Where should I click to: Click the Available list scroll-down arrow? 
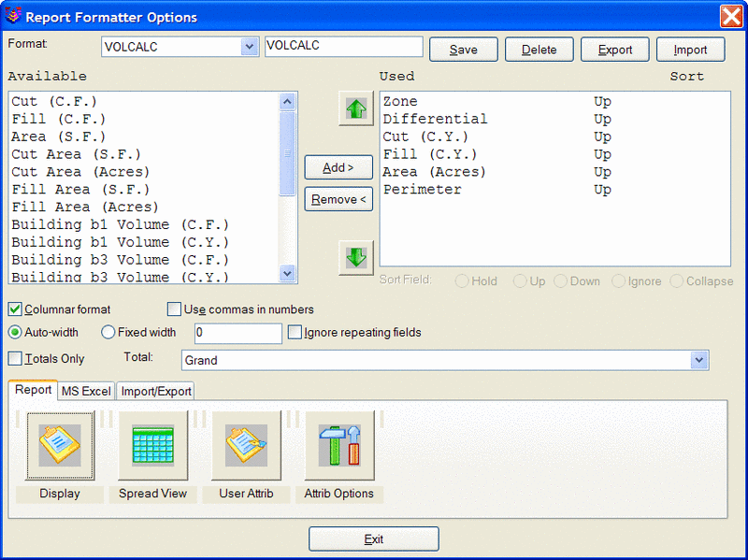[x=287, y=273]
